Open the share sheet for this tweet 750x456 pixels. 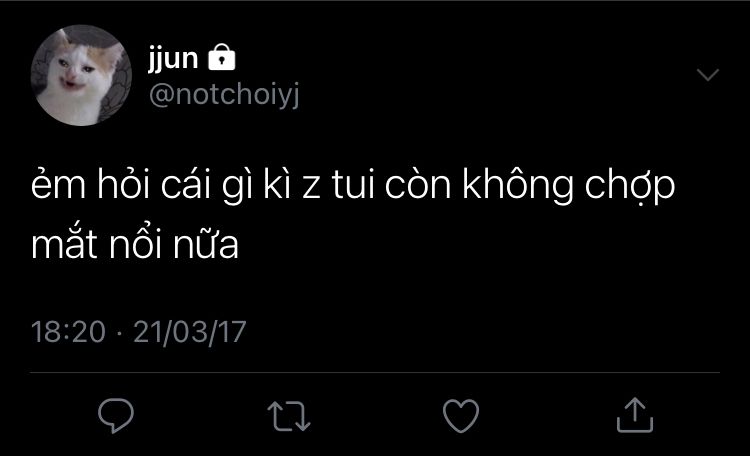point(635,415)
